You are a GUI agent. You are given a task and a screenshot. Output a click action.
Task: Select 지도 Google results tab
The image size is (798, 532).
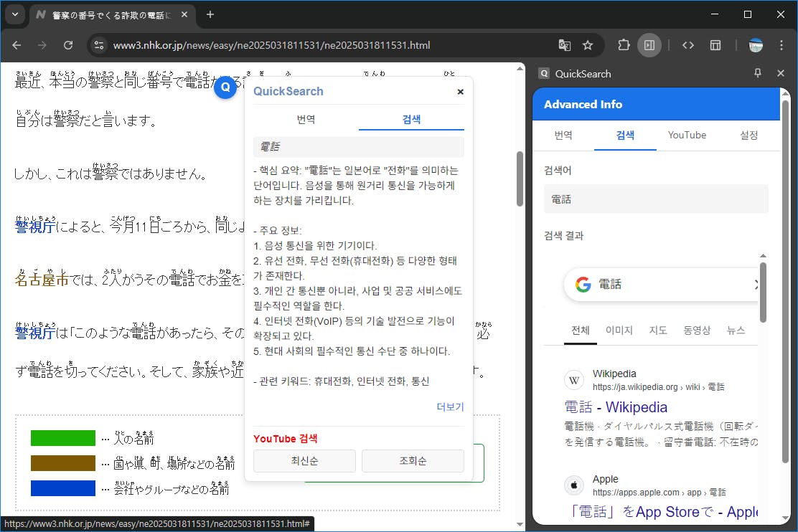pos(657,331)
